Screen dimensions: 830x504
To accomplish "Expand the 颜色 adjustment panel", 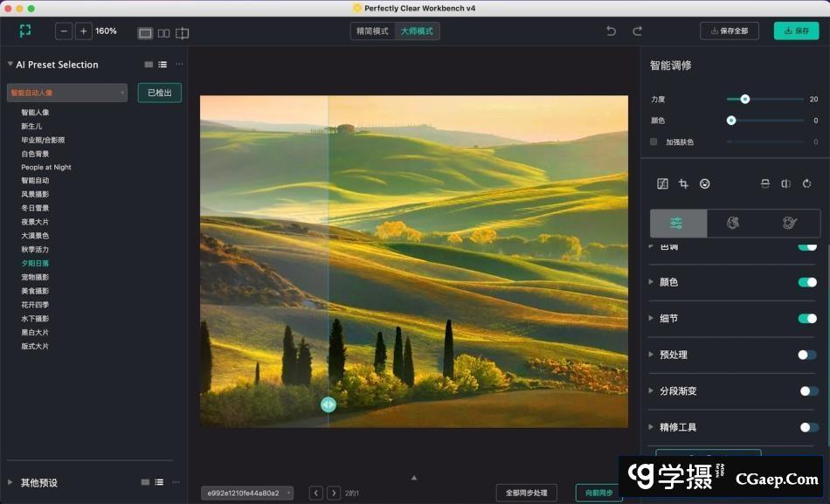I will click(x=652, y=282).
